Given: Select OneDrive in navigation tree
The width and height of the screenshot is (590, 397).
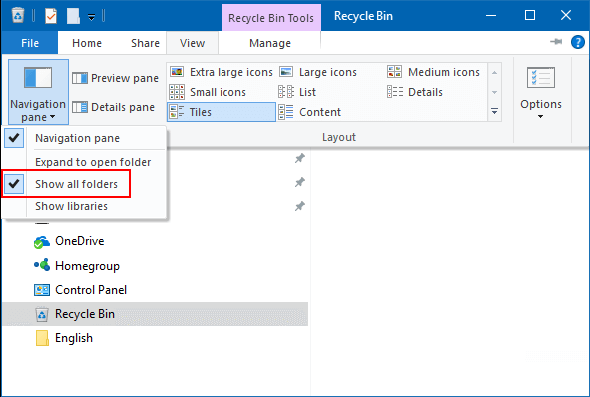Looking at the screenshot, I should (x=79, y=241).
